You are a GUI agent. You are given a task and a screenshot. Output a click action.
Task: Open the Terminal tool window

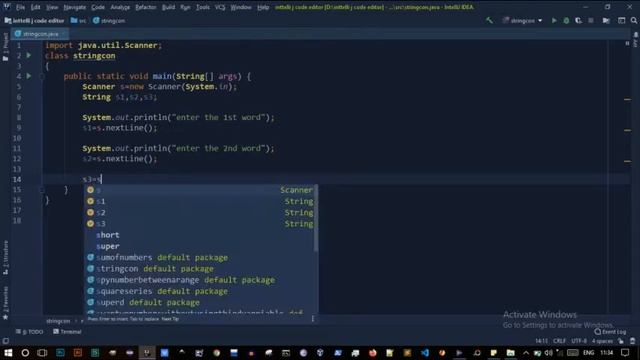[x=67, y=332]
